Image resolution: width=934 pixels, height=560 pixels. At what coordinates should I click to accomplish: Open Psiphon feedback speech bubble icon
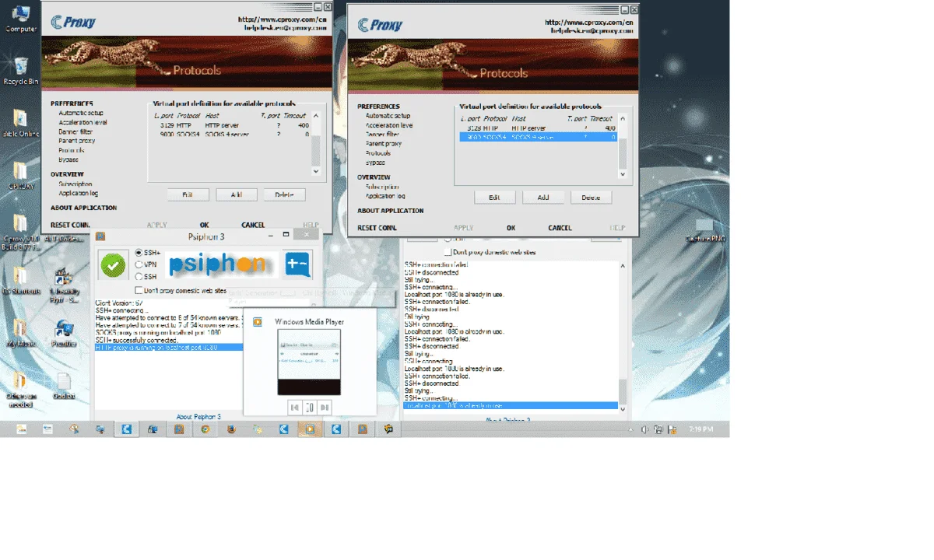click(298, 265)
